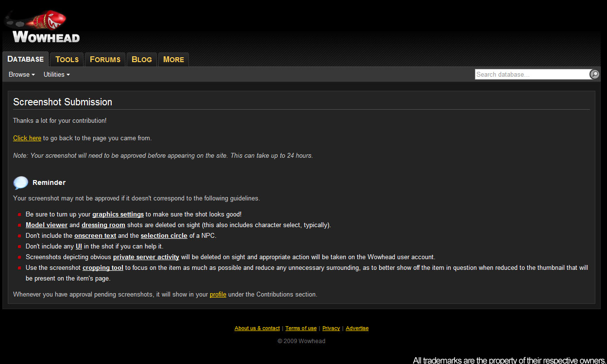
Task: Open the Advertise link
Action: pos(357,328)
